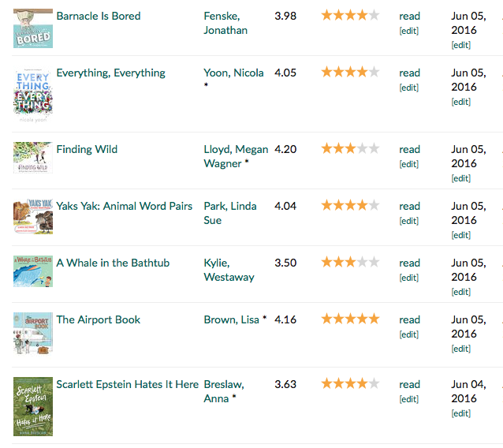
Task: Open the Yaks Yak: Animal Word Pairs title
Action: (x=124, y=206)
